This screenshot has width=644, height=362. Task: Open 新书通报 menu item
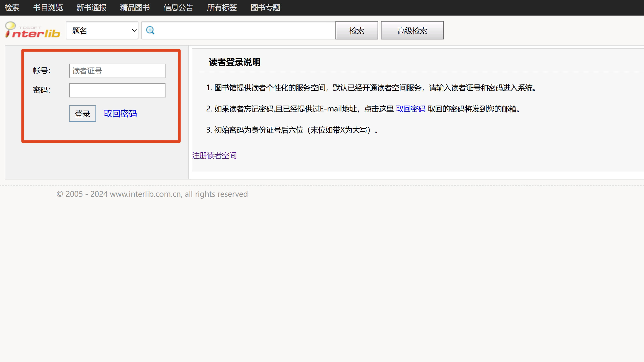[x=92, y=8]
